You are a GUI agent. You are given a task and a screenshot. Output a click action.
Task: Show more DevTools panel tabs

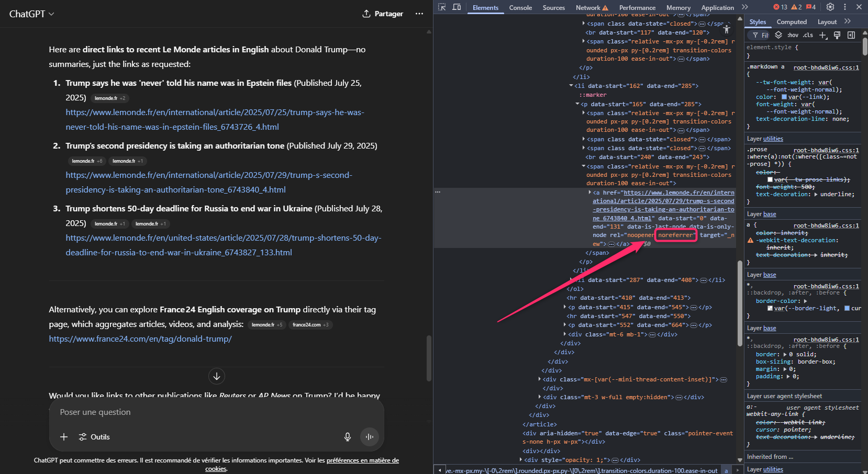click(745, 7)
